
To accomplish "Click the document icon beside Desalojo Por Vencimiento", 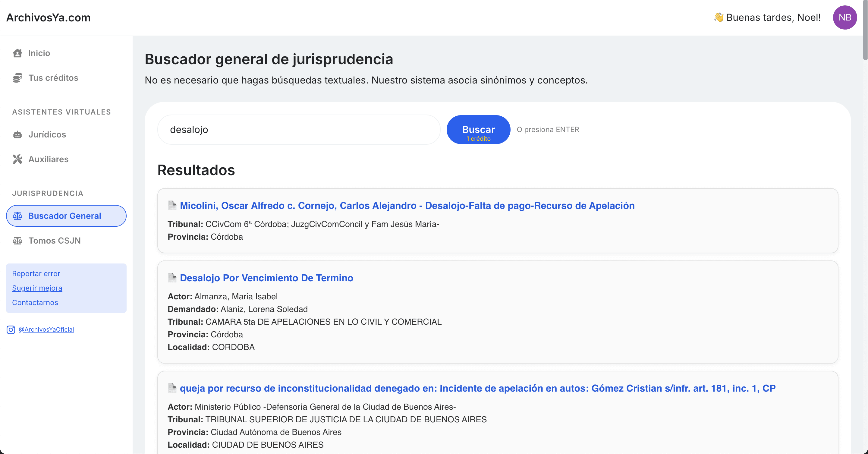I will [172, 278].
